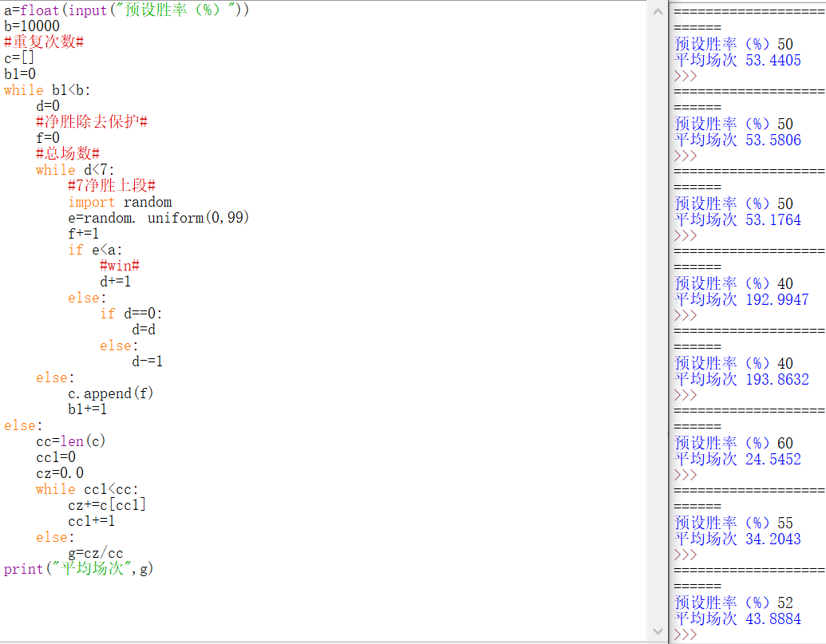Image resolution: width=826 pixels, height=644 pixels.
Task: Click the "c.append(f)" line
Action: [110, 393]
